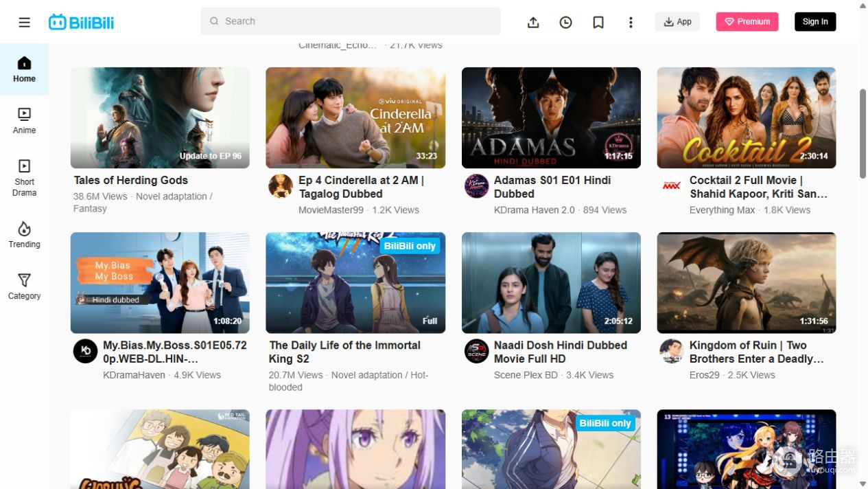The image size is (868, 489).
Task: Open watch history clock icon
Action: point(565,22)
